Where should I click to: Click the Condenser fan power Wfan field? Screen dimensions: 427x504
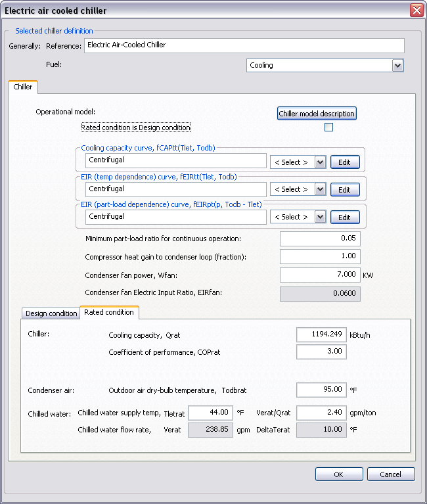click(320, 275)
